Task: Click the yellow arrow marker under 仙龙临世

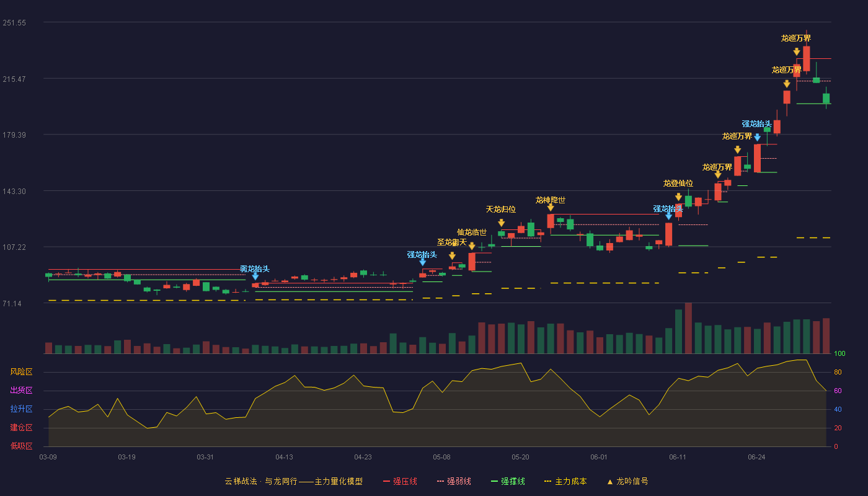Action: click(472, 246)
